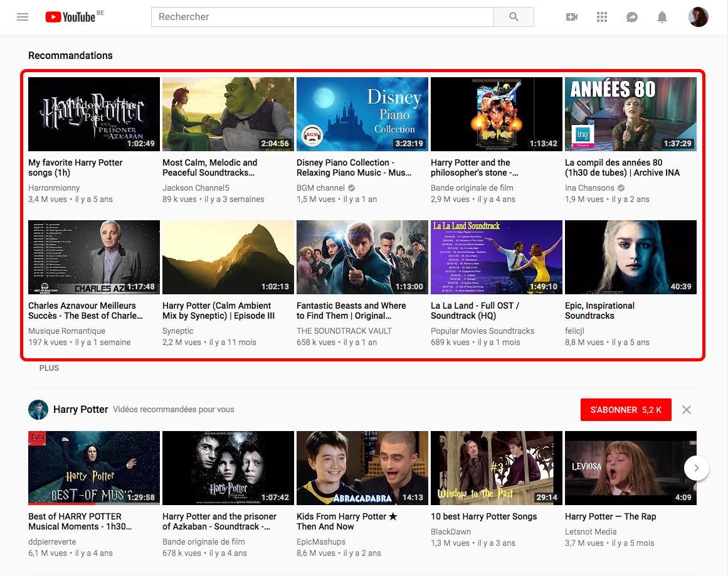This screenshot has height=576, width=728.
Task: Open title Disney Piano Collection - Relaxing Piano Music
Action: coord(354,168)
